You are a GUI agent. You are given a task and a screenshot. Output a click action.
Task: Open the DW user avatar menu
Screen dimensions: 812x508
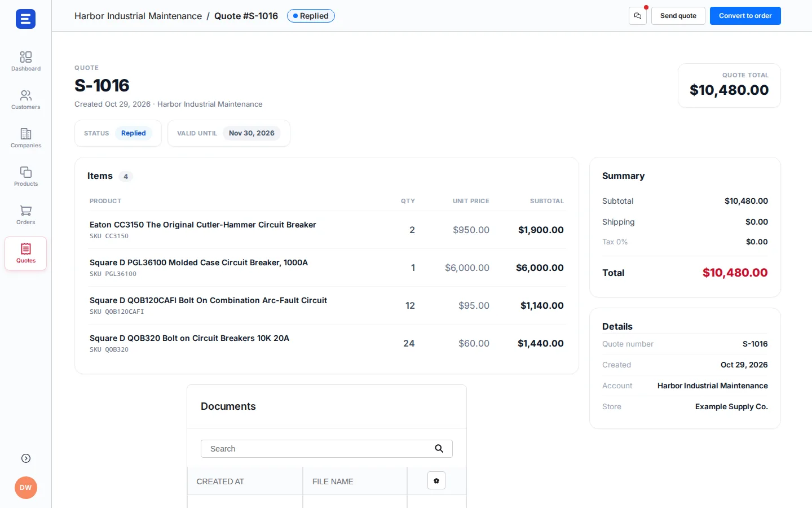[26, 488]
